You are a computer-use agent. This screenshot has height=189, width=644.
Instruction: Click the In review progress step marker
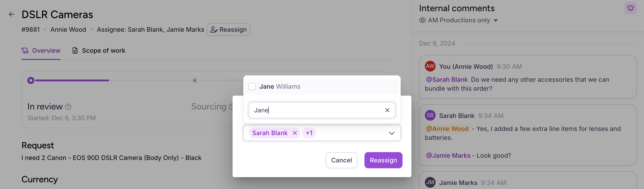tap(31, 80)
